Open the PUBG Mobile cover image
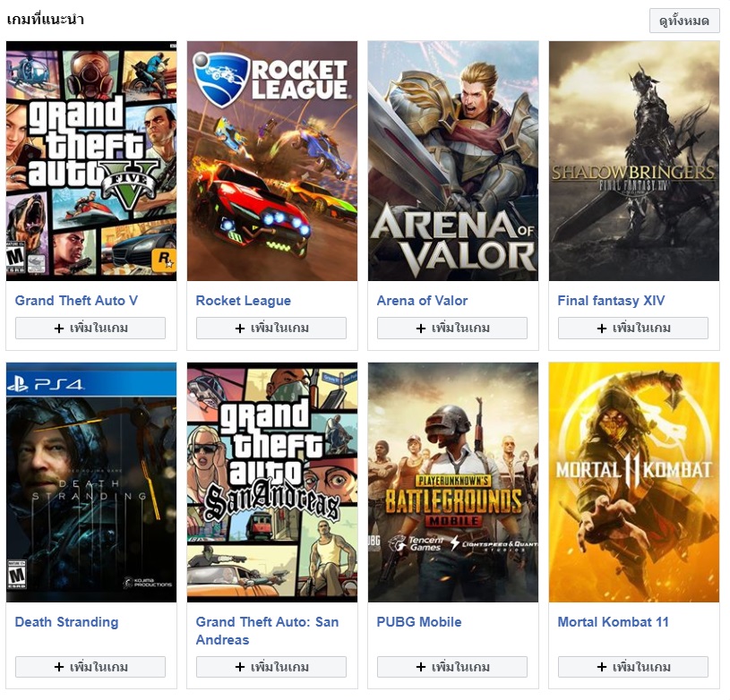The image size is (730, 700). pos(453,482)
